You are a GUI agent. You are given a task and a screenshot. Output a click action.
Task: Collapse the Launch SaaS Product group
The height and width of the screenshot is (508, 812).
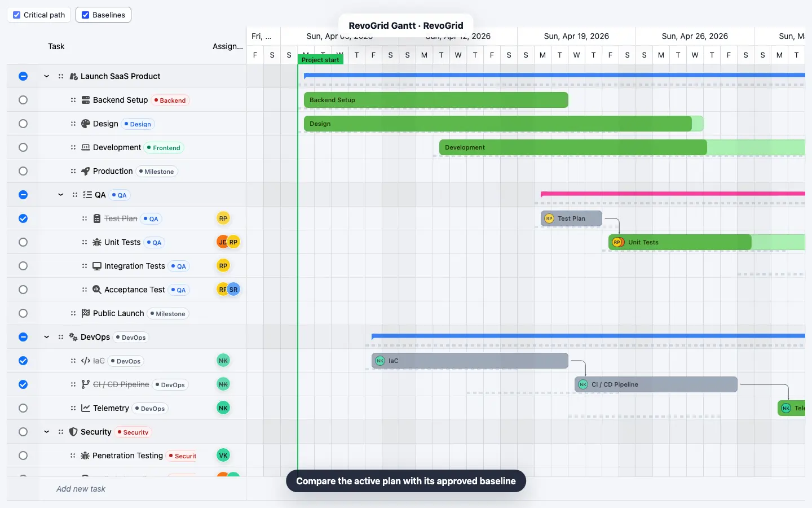47,76
